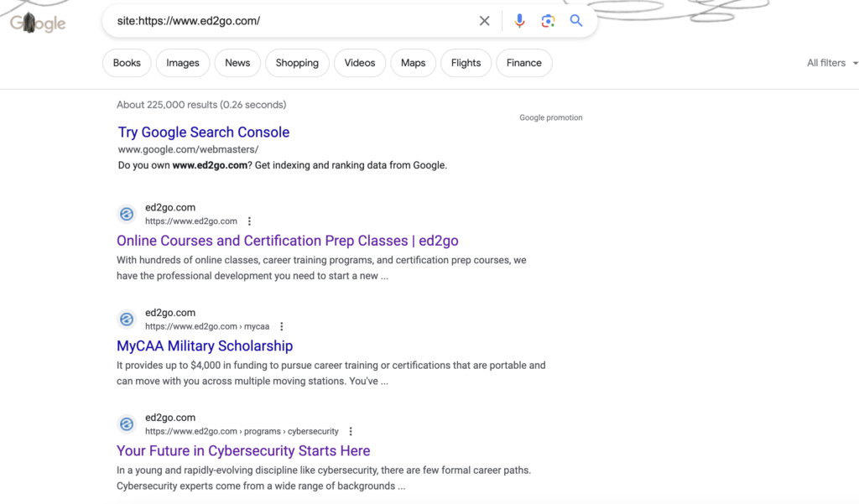This screenshot has height=504, width=859.
Task: Click ed2go favicon on homepage result
Action: click(127, 214)
